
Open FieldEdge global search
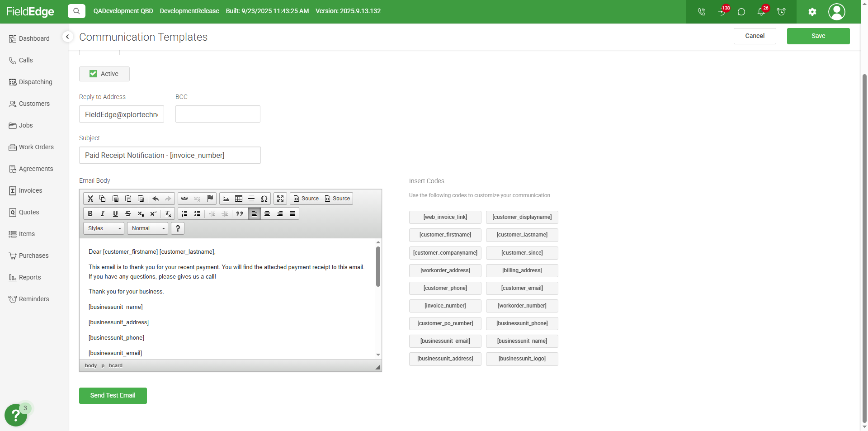tap(76, 11)
